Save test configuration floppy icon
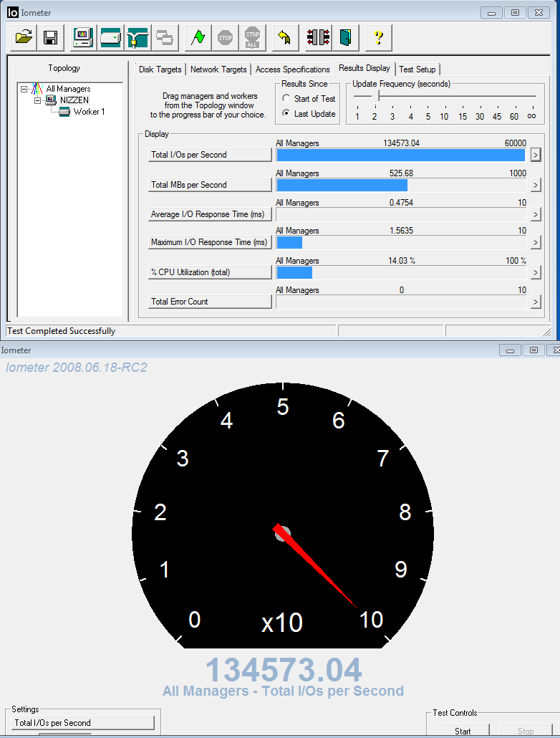The image size is (560, 738). pos(50,37)
